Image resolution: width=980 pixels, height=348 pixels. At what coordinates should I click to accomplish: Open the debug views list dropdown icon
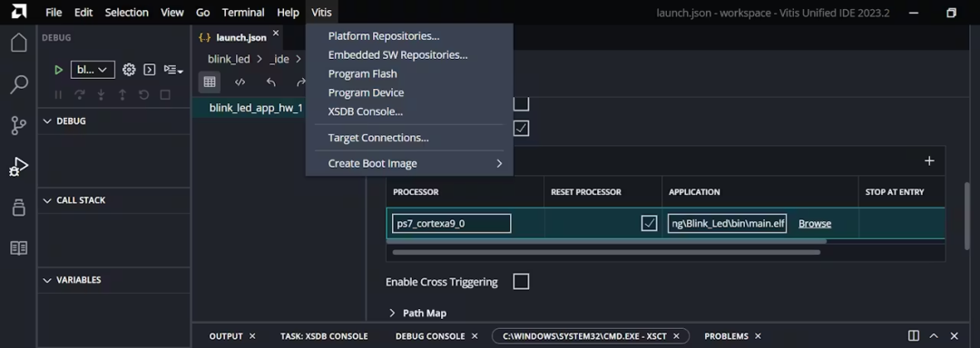pos(173,70)
